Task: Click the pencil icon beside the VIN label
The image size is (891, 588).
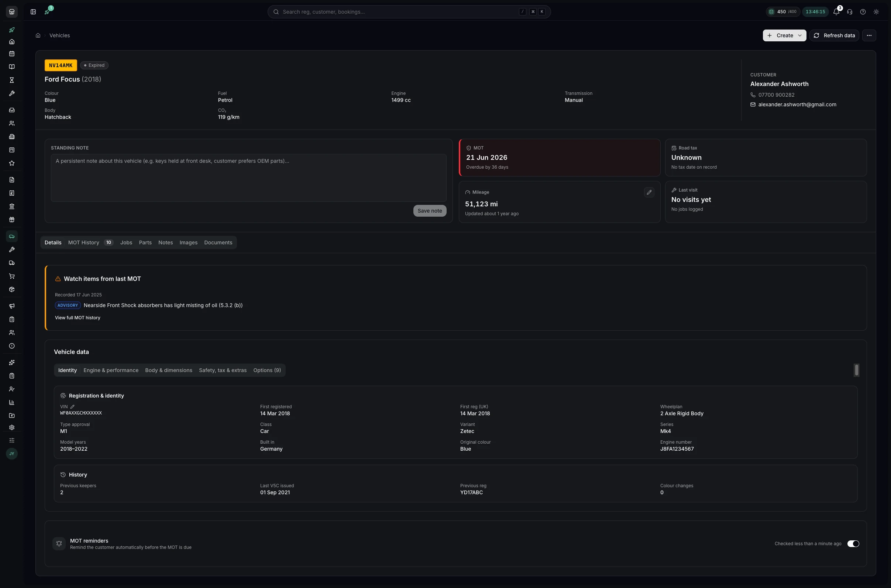Action: click(72, 407)
